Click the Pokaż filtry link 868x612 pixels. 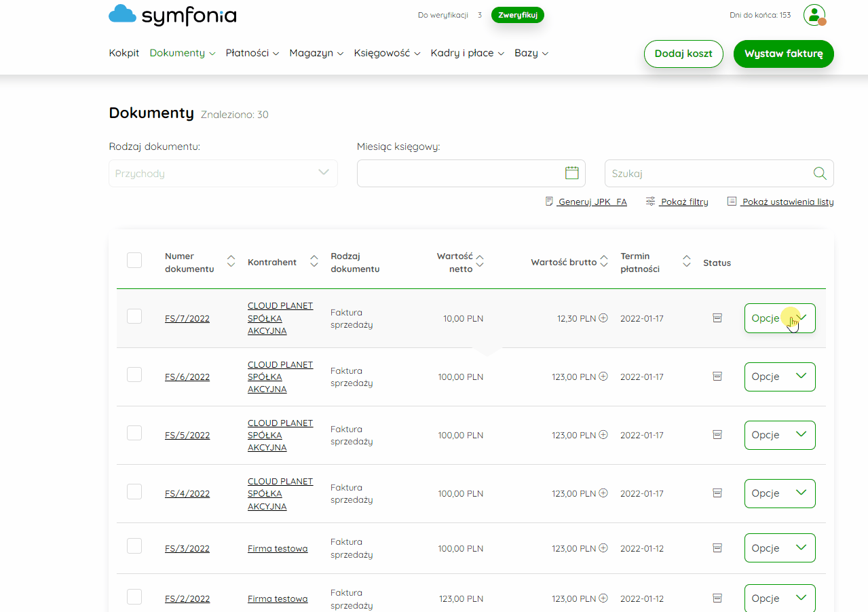click(684, 202)
